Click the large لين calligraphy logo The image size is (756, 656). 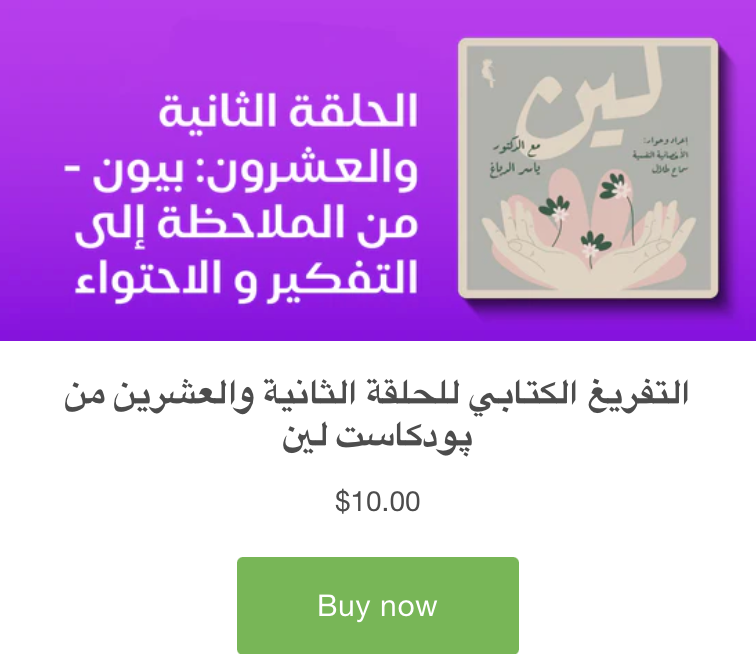(593, 110)
